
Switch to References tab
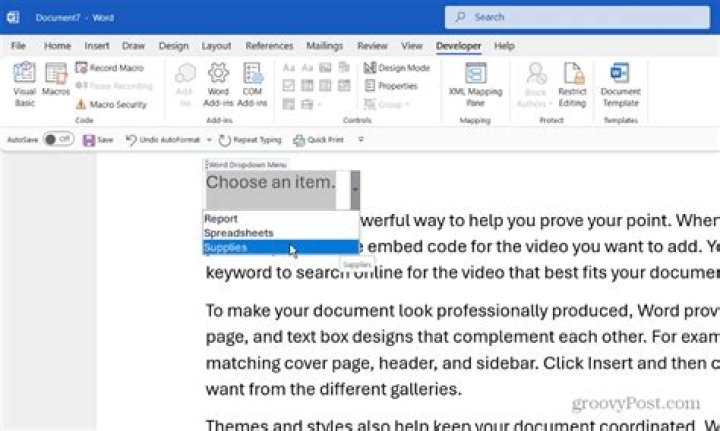(269, 45)
